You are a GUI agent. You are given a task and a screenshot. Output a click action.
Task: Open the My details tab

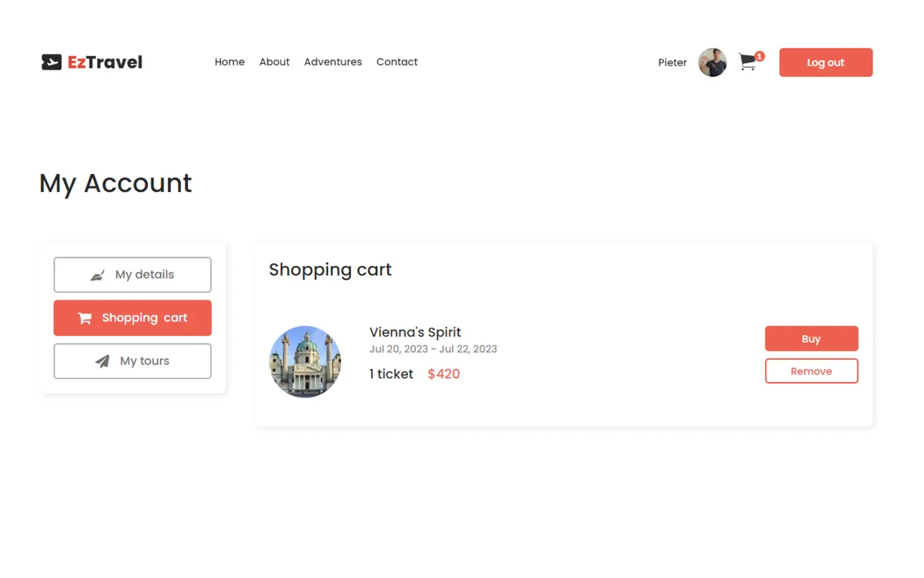pos(132,274)
